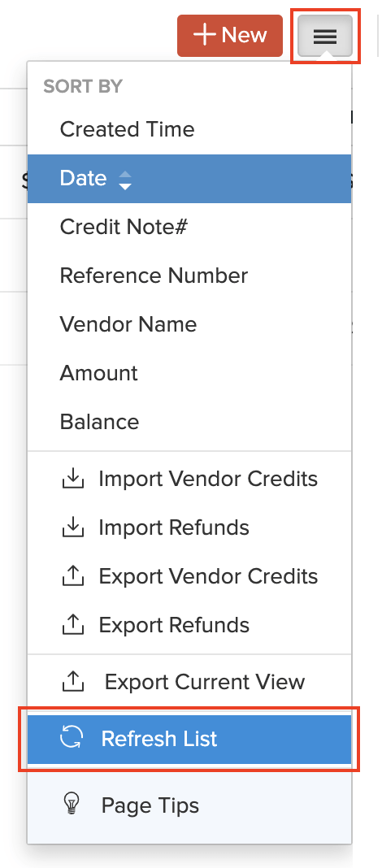Sort by Balance
The height and width of the screenshot is (868, 382).
tap(189, 422)
